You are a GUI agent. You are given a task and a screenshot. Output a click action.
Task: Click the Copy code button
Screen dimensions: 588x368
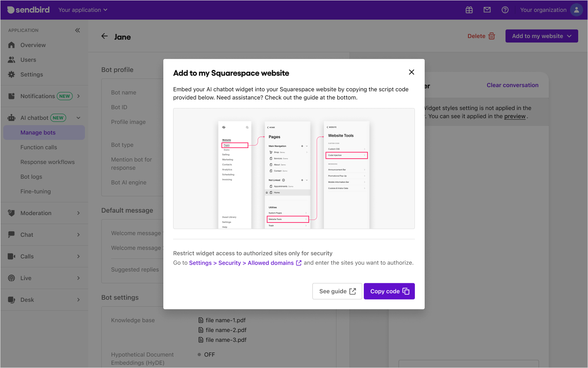tap(389, 291)
